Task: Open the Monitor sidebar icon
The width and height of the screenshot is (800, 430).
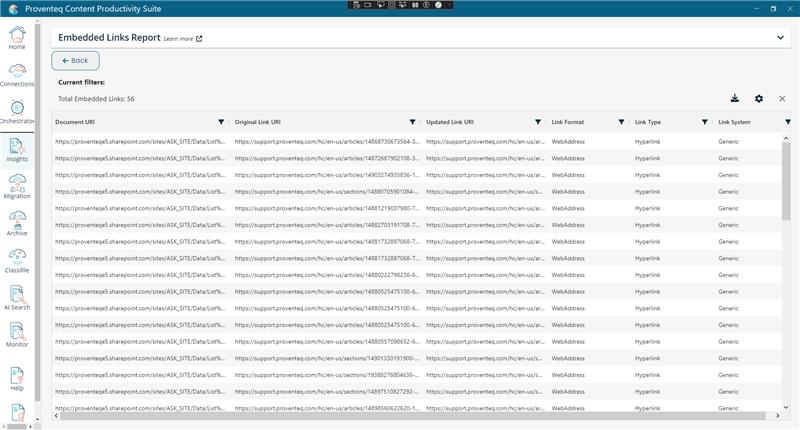Action: point(17,335)
